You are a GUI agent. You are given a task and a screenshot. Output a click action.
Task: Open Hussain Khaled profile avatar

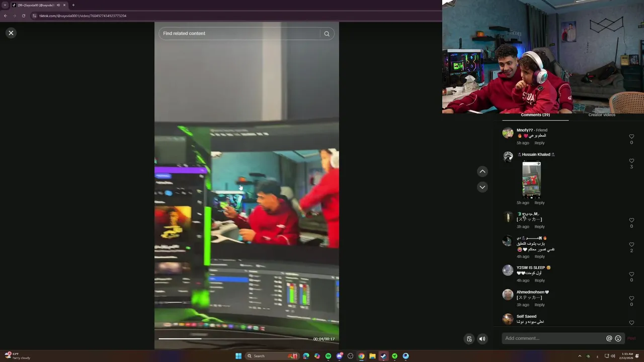[508, 157]
